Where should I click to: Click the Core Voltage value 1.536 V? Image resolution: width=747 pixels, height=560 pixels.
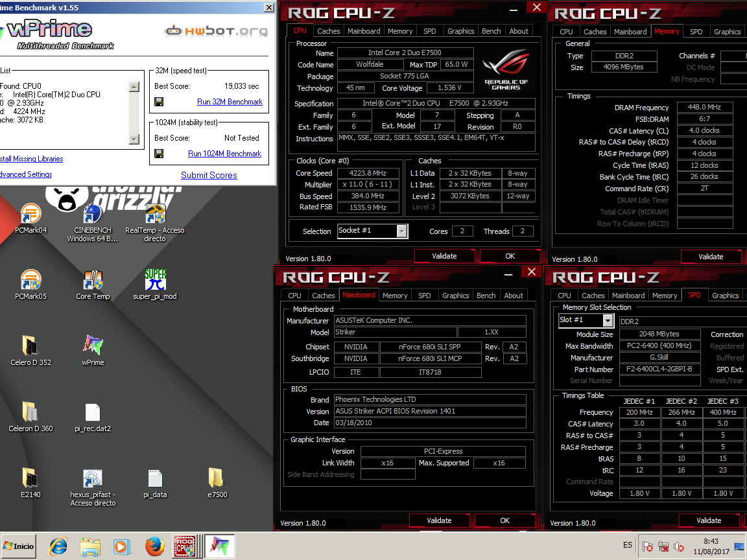point(449,87)
